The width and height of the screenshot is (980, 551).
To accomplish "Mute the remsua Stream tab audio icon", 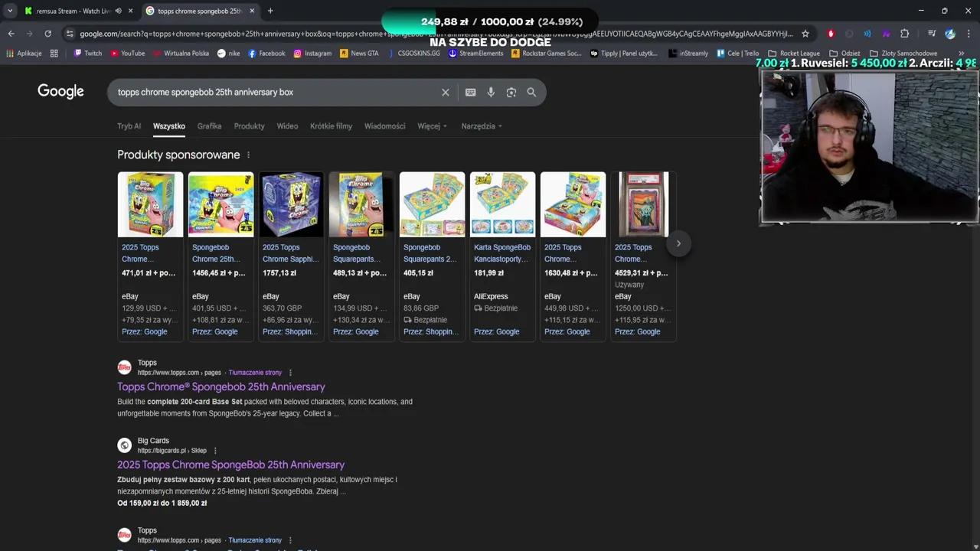I will (118, 11).
